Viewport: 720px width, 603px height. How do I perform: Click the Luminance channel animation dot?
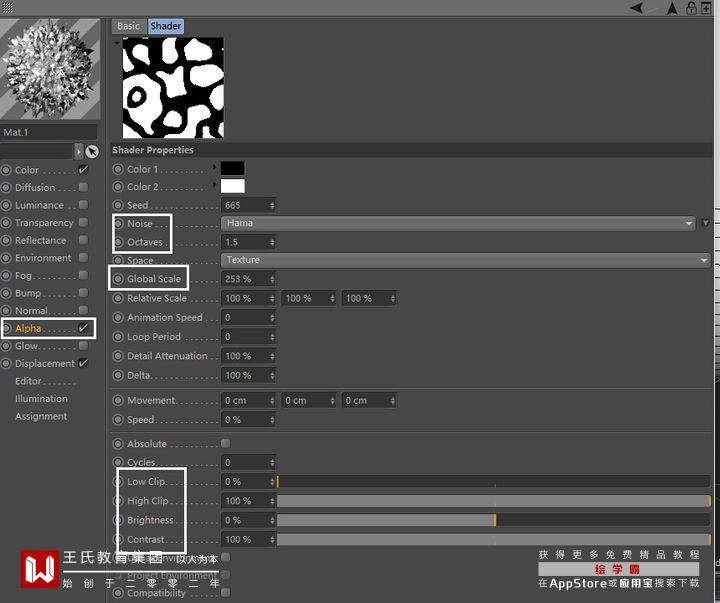[x=6, y=205]
